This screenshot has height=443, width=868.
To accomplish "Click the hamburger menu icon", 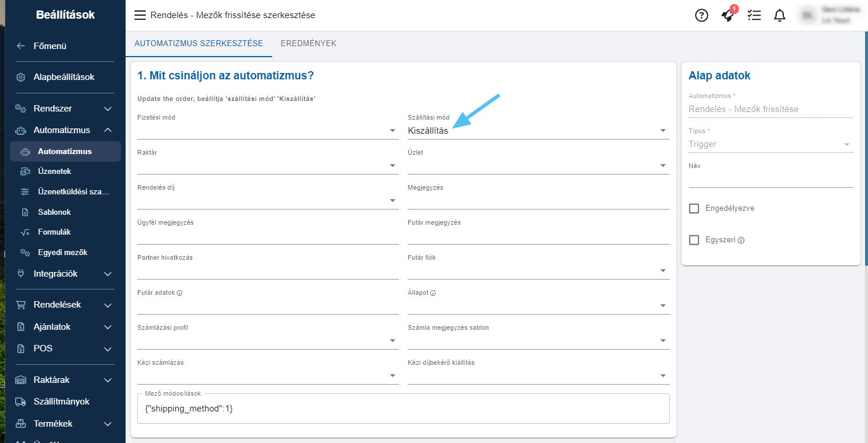I will [x=140, y=15].
